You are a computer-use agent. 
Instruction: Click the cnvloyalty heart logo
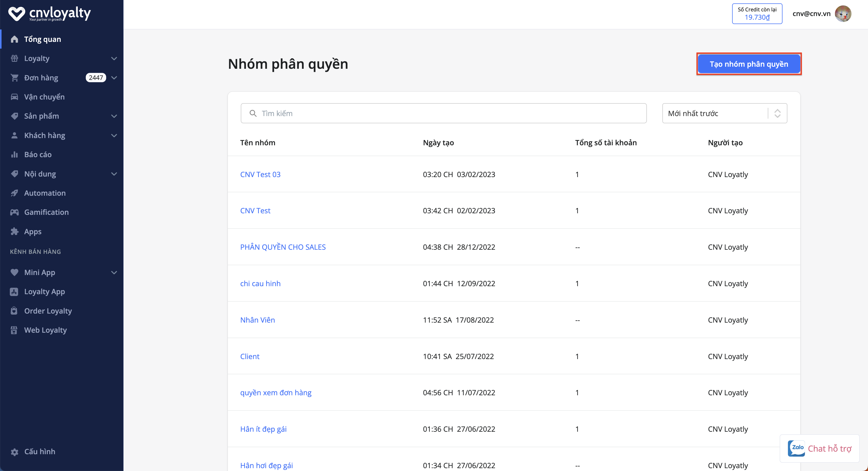pyautogui.click(x=17, y=14)
